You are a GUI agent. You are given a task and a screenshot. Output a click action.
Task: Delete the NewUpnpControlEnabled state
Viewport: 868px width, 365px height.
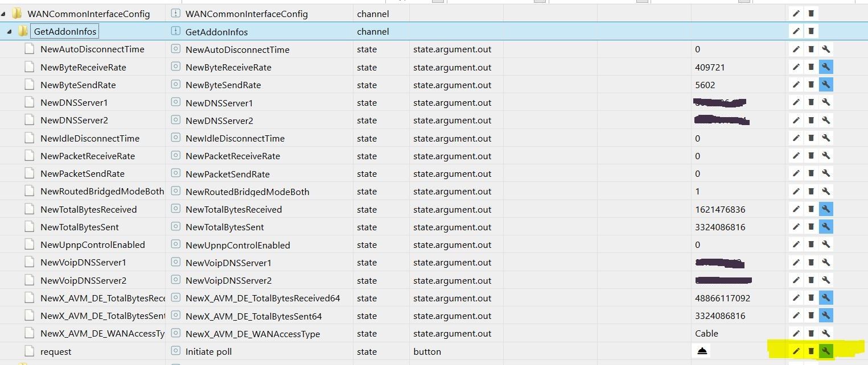pos(811,244)
